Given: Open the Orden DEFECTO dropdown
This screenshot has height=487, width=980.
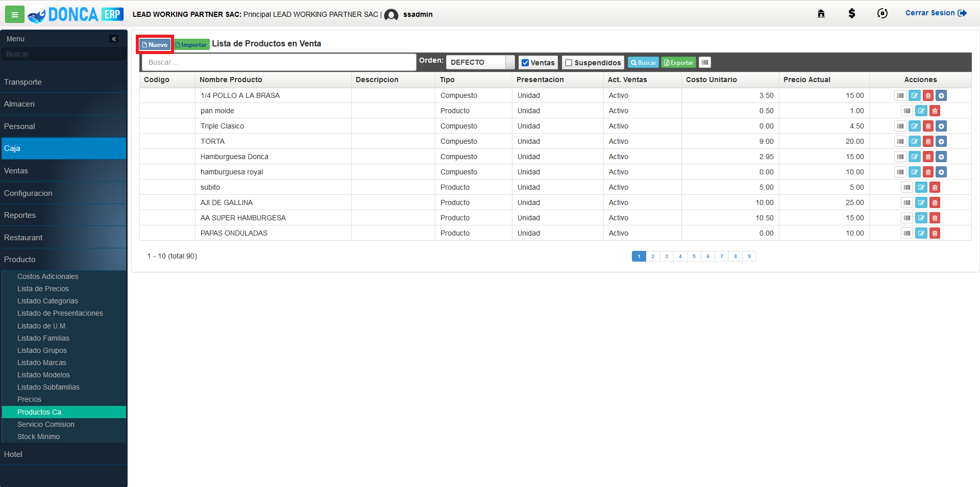Looking at the screenshot, I should coord(480,62).
